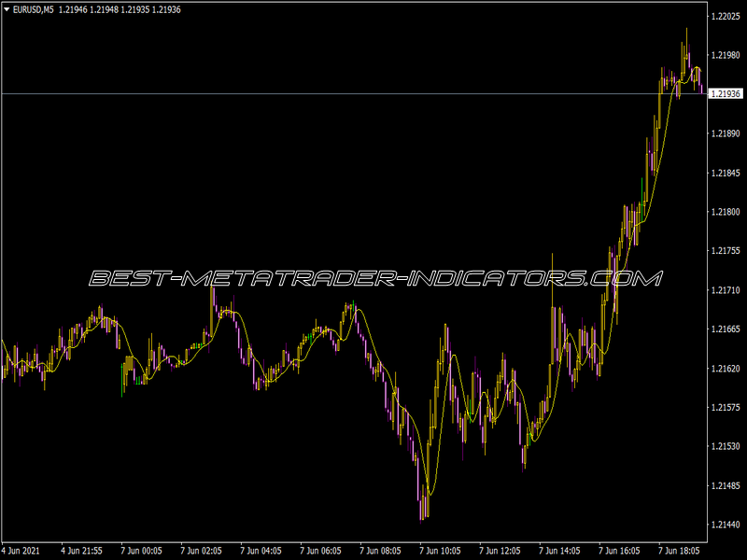Click price scale value 1.21530
This screenshot has width=747, height=560.
[x=726, y=447]
